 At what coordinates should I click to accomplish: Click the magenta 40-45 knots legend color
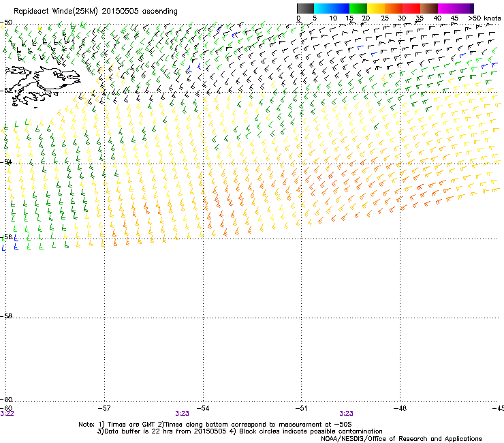[x=447, y=8]
